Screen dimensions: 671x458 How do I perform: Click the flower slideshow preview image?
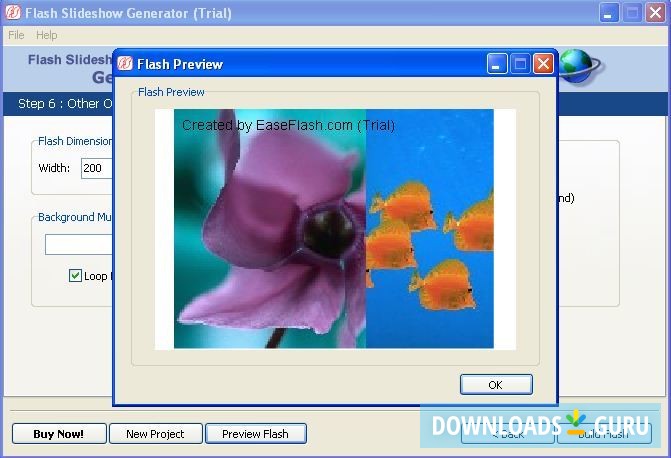(x=270, y=229)
